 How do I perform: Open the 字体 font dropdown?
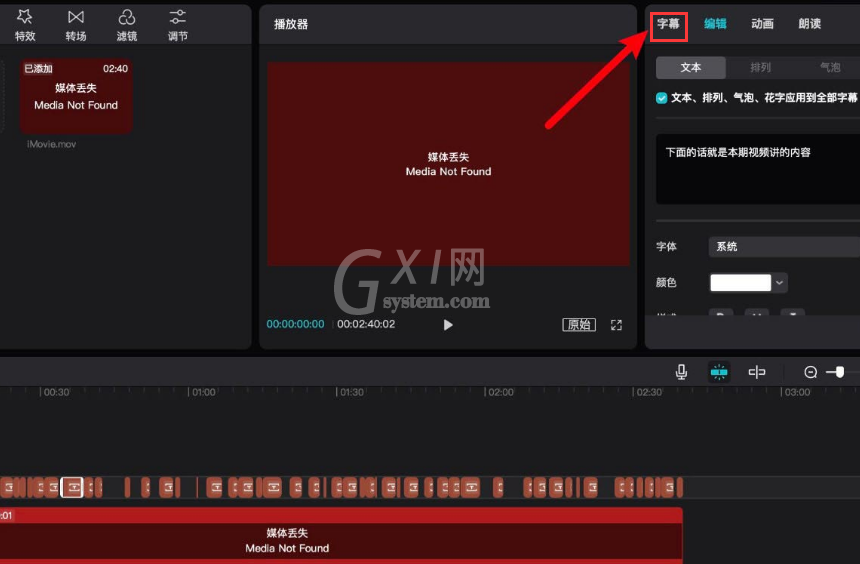coord(784,247)
